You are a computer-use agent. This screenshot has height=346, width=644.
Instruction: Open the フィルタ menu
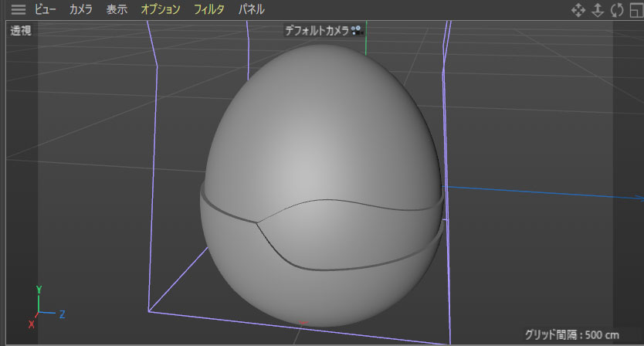point(209,10)
